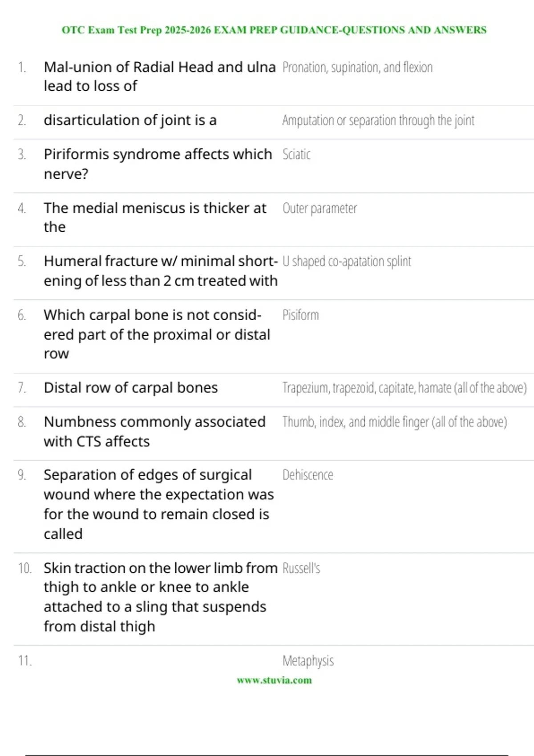This screenshot has width=534, height=756.
Task: Select the 'disarticulation of joint is a' question
Action: (130, 120)
